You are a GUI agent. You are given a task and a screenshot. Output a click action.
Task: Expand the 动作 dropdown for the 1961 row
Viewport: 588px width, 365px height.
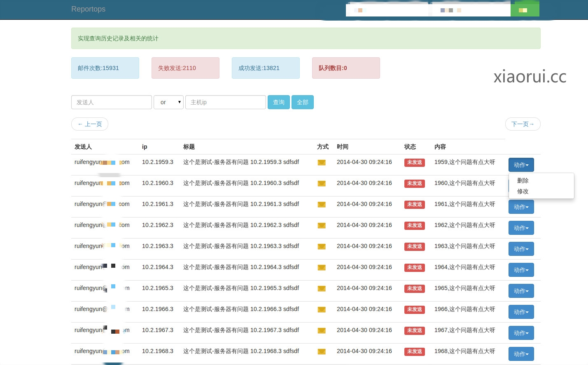(x=521, y=207)
